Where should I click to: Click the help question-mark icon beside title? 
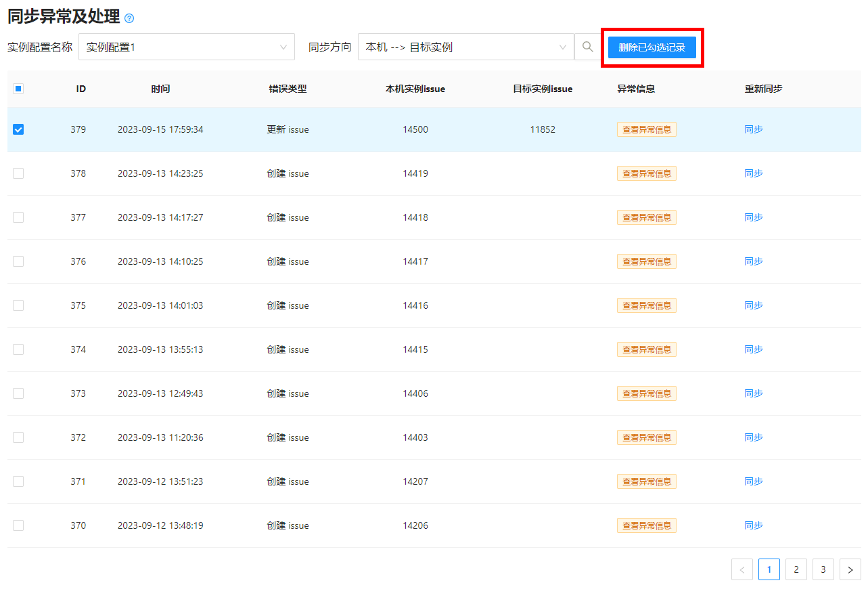click(x=130, y=18)
